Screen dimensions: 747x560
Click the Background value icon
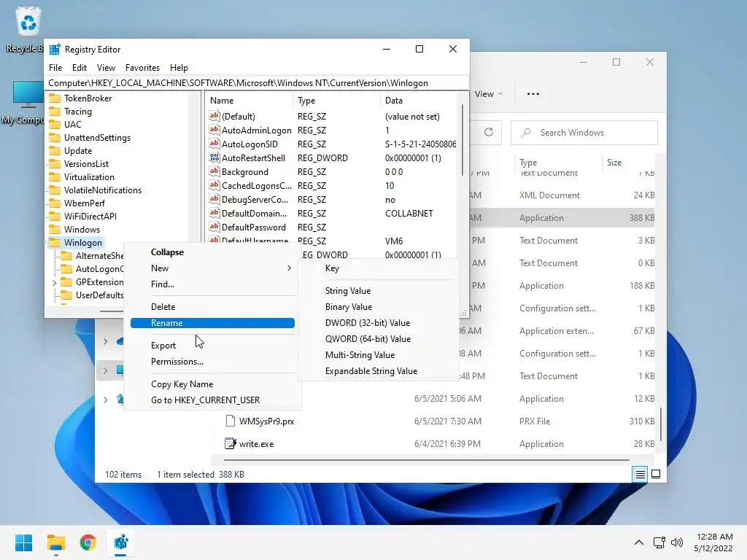[x=214, y=171]
